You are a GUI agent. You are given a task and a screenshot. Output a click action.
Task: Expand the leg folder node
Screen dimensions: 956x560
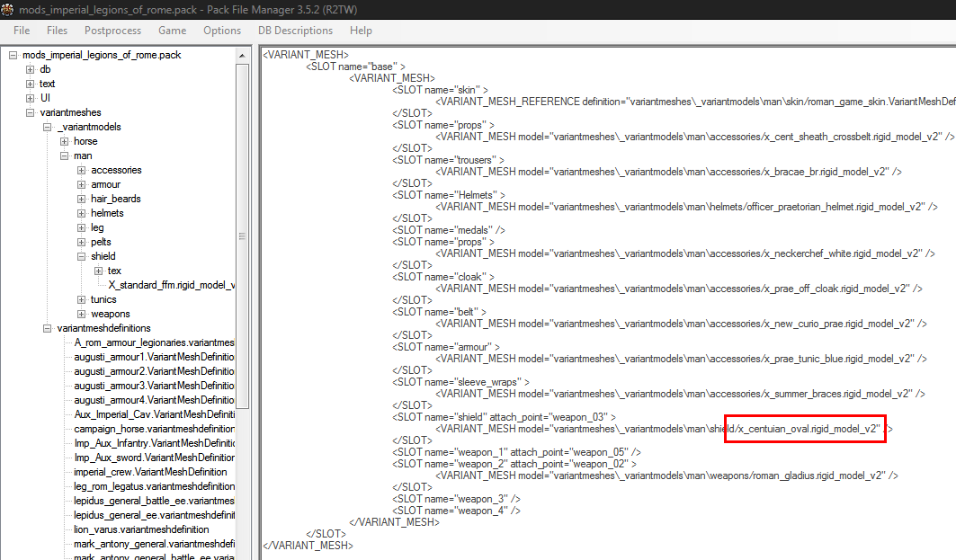pos(81,228)
